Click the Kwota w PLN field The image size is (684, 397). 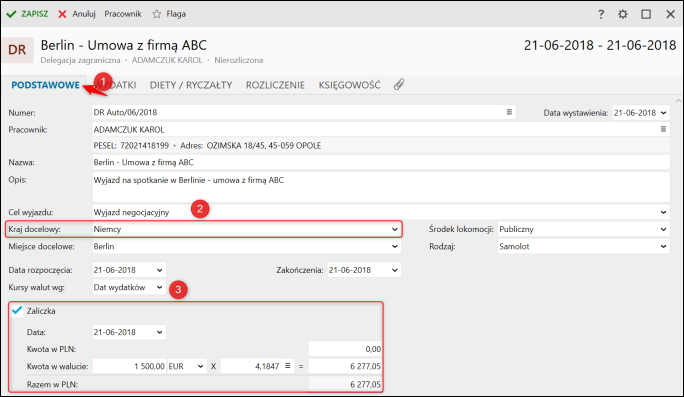point(345,349)
